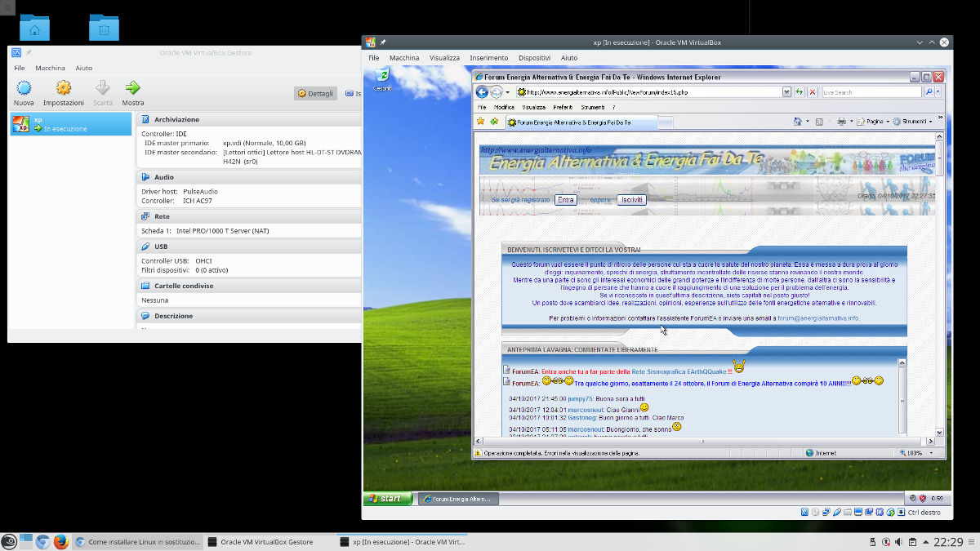Collapse the Rete section header
This screenshot has height=551, width=980.
coord(249,216)
